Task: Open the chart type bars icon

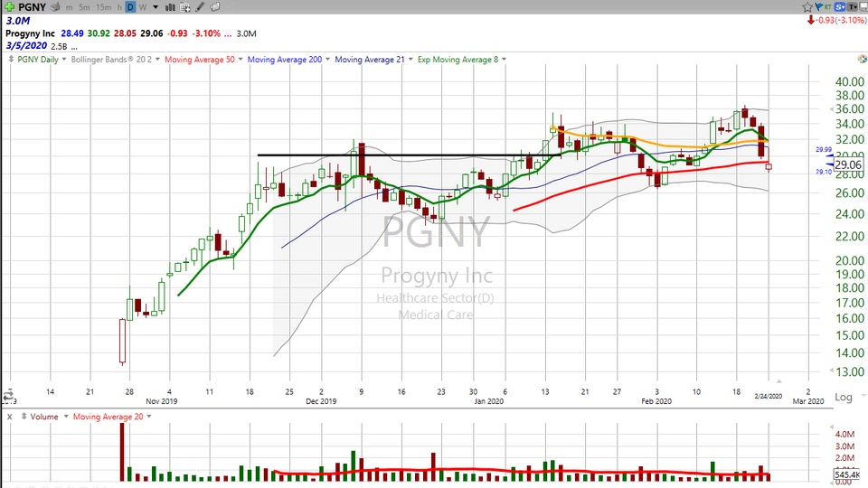Action: (x=171, y=7)
